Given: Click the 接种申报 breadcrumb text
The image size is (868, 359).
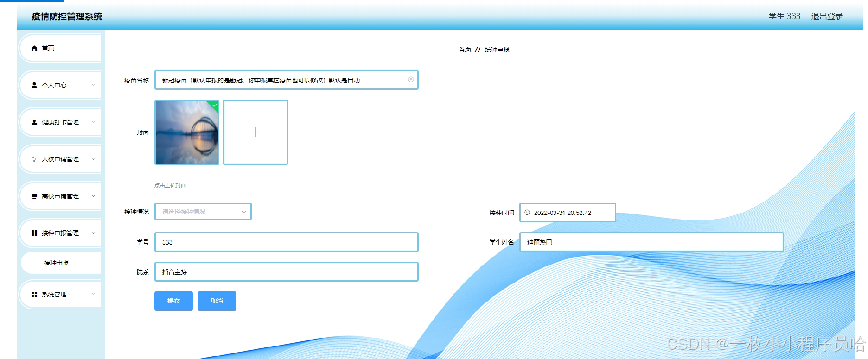Looking at the screenshot, I should [497, 50].
